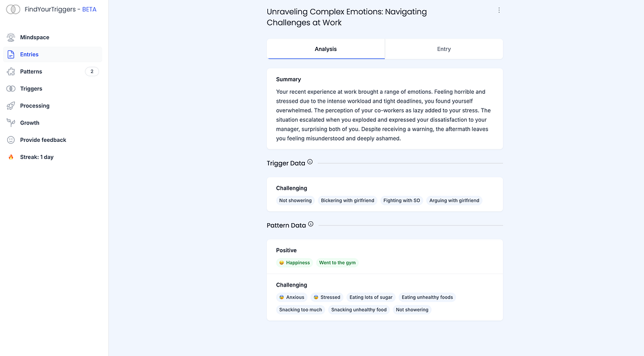Switch to the Analysis tab

pyautogui.click(x=326, y=49)
